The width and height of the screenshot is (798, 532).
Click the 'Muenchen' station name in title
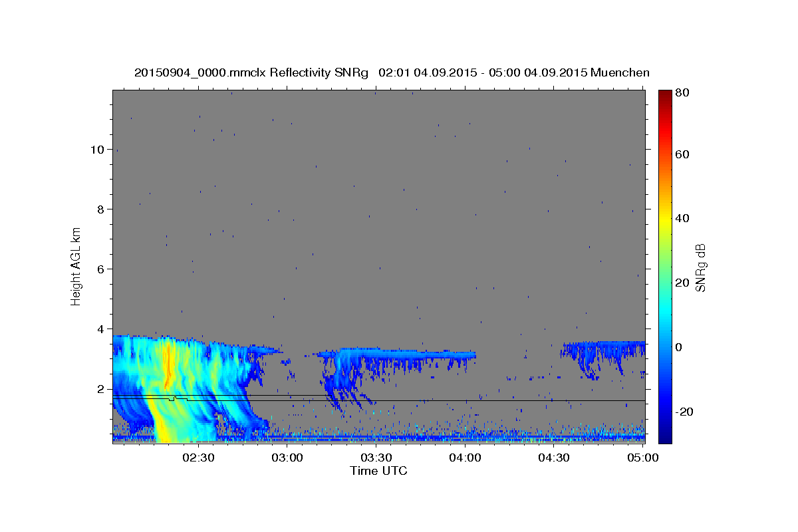pos(618,72)
